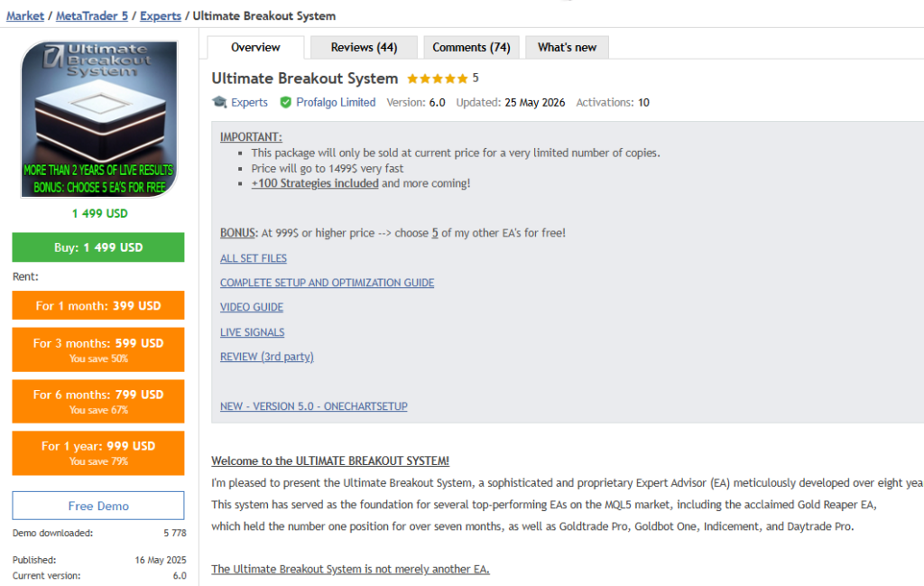
Task: Click the green verified shield icon
Action: point(286,102)
